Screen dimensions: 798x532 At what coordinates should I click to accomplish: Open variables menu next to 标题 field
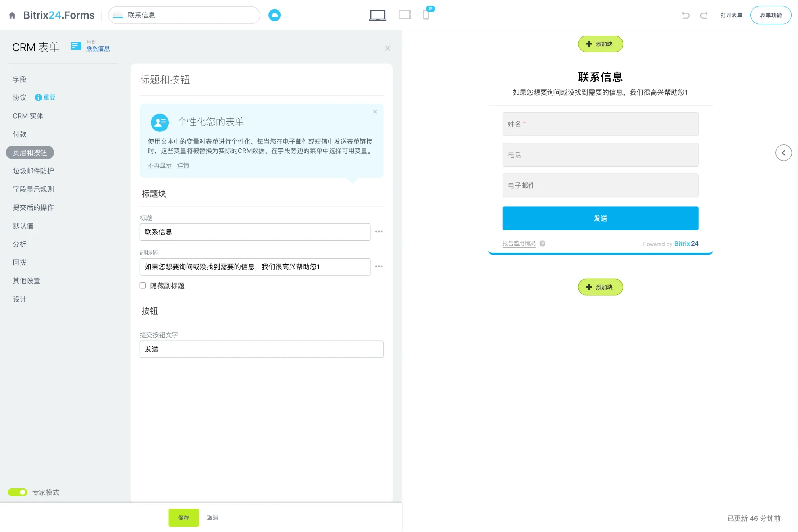point(379,232)
